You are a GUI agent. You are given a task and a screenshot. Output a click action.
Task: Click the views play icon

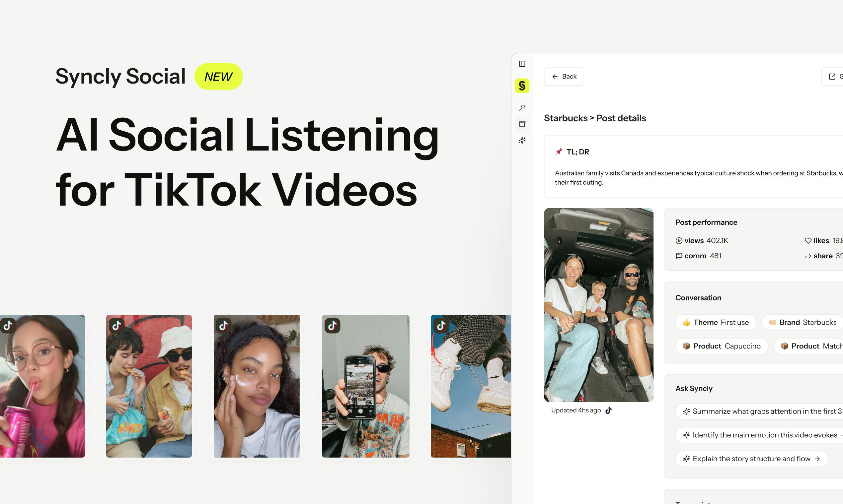coord(679,241)
